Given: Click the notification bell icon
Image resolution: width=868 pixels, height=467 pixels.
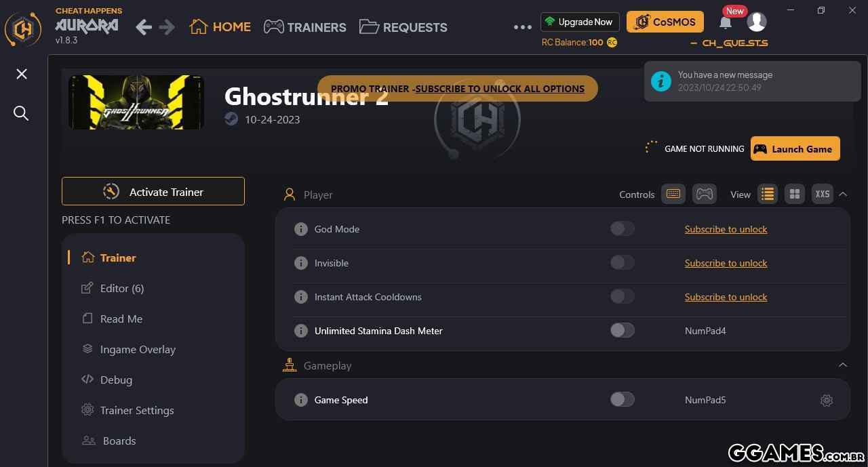Looking at the screenshot, I should click(x=725, y=23).
